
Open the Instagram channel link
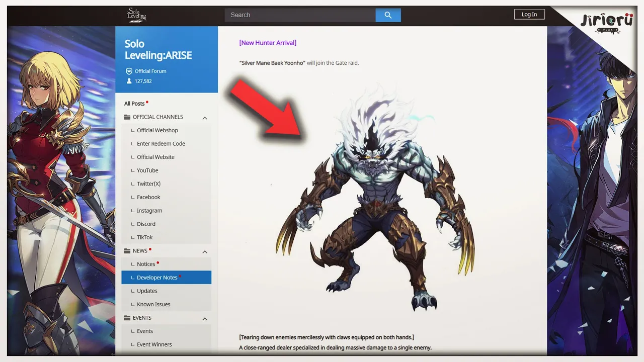[x=149, y=211]
